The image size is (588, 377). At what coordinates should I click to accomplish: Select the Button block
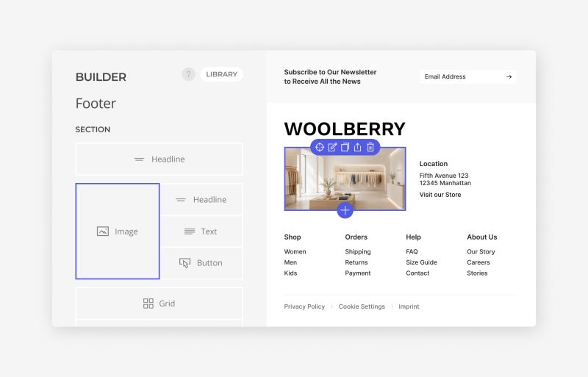point(202,263)
